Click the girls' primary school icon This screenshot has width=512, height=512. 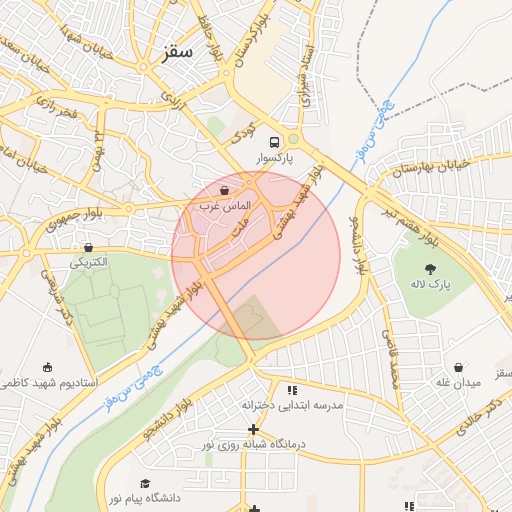pos(292,390)
